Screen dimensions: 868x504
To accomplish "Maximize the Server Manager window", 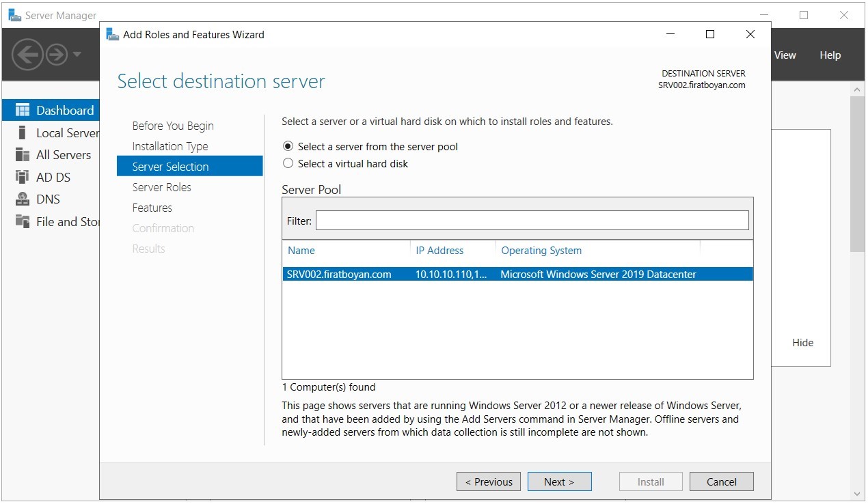I will pos(804,15).
